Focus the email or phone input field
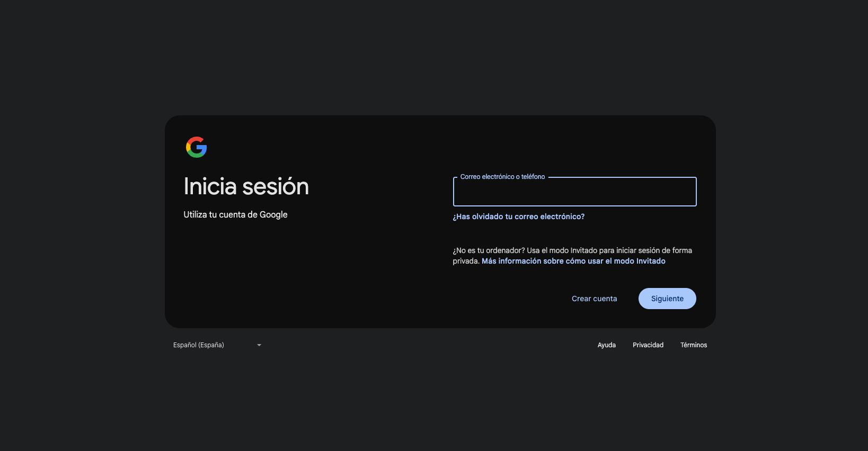 pyautogui.click(x=574, y=193)
